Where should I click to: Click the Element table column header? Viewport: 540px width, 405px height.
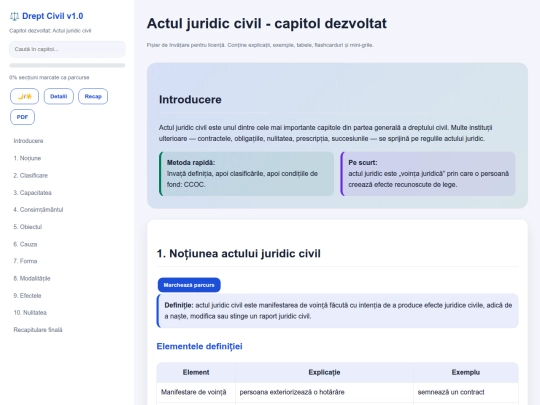coord(196,372)
